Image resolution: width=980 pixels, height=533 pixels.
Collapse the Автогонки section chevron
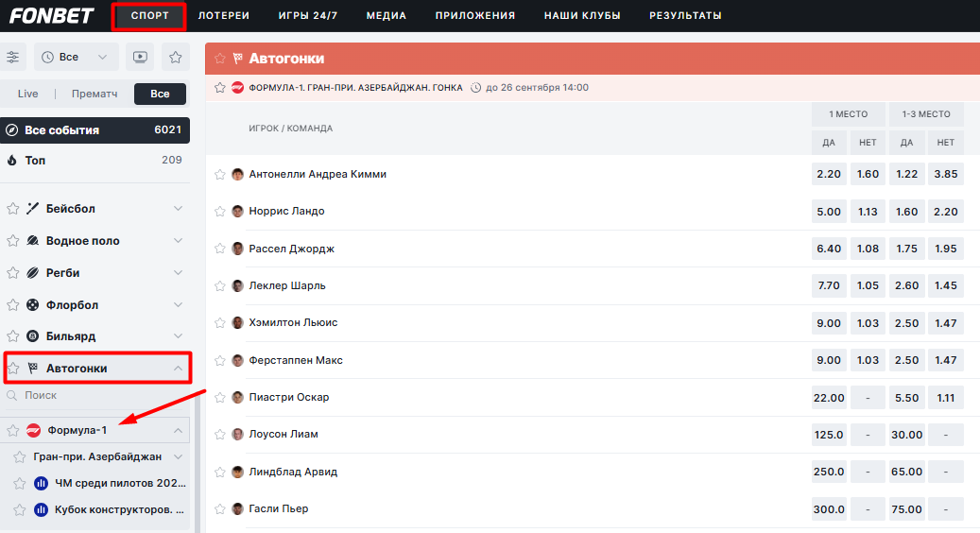coord(178,369)
